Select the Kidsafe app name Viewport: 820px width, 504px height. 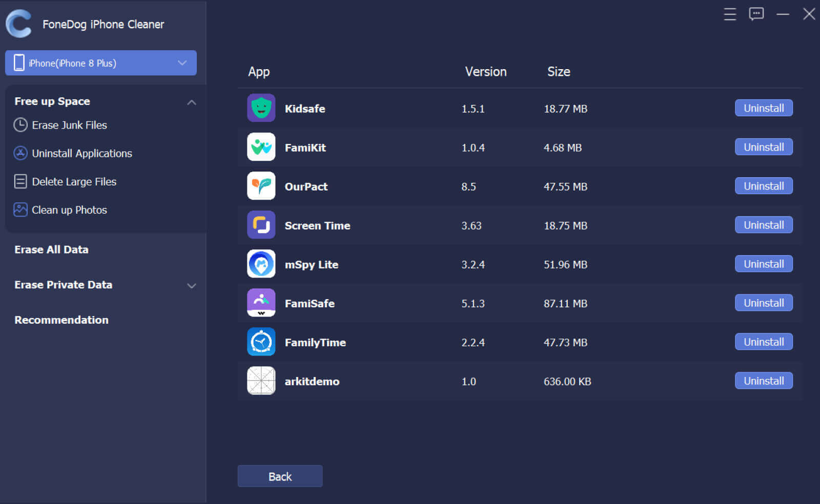pos(305,109)
